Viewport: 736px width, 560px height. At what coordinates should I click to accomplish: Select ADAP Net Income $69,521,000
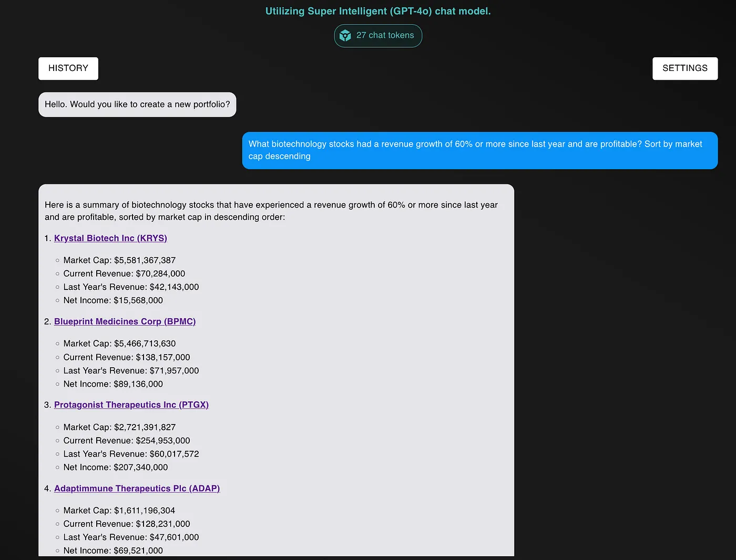pyautogui.click(x=113, y=551)
